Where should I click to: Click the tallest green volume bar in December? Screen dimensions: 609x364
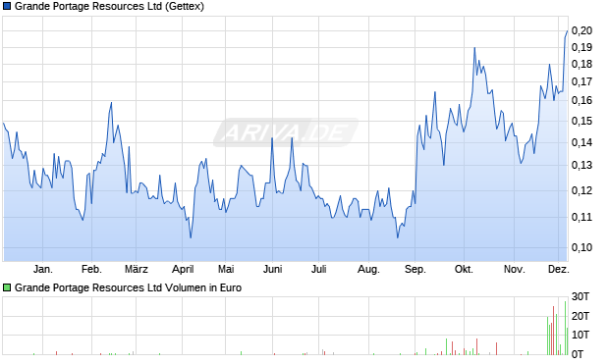pos(565,328)
